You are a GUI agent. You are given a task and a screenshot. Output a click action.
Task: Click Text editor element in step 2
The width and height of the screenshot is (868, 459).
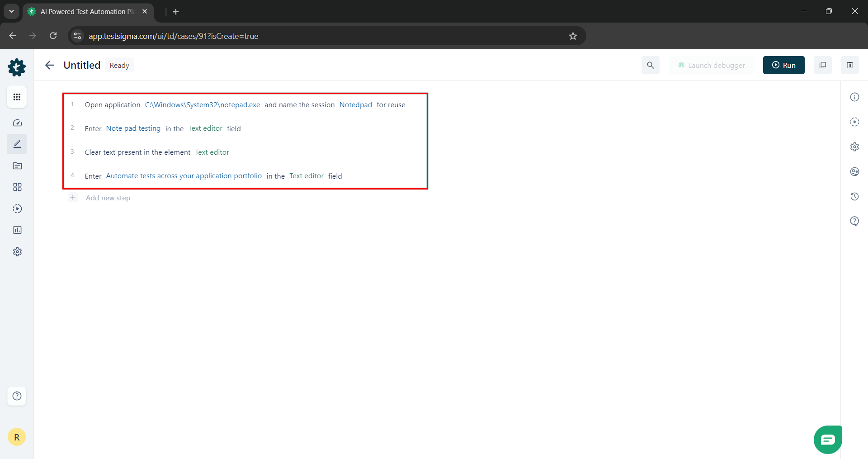pyautogui.click(x=205, y=128)
